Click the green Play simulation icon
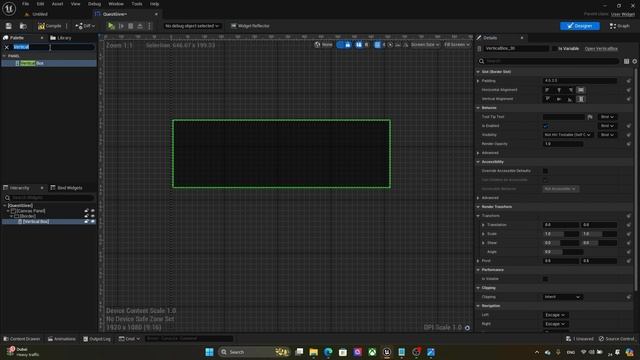The height and width of the screenshot is (360, 640). coord(111,26)
